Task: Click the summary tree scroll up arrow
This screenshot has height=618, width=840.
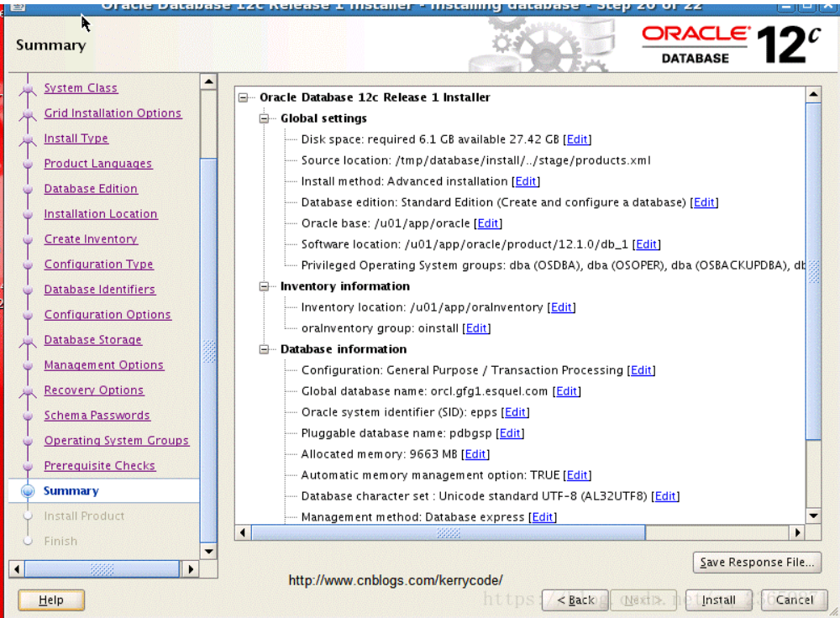Action: (x=813, y=95)
